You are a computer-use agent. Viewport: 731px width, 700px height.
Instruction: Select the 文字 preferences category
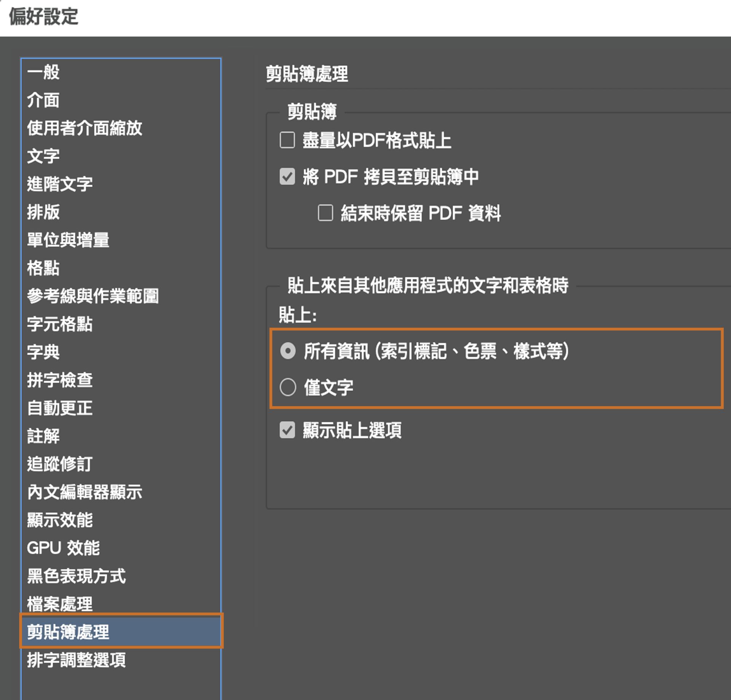(43, 156)
